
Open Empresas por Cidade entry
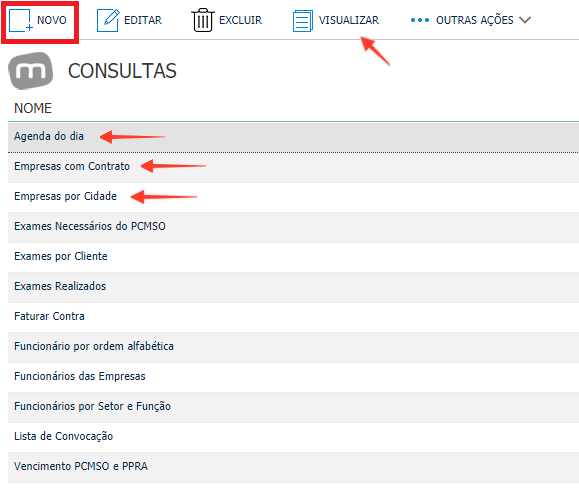(293, 197)
